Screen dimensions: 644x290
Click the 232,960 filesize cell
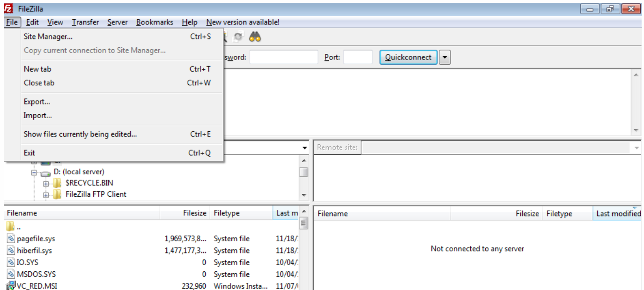(x=194, y=286)
